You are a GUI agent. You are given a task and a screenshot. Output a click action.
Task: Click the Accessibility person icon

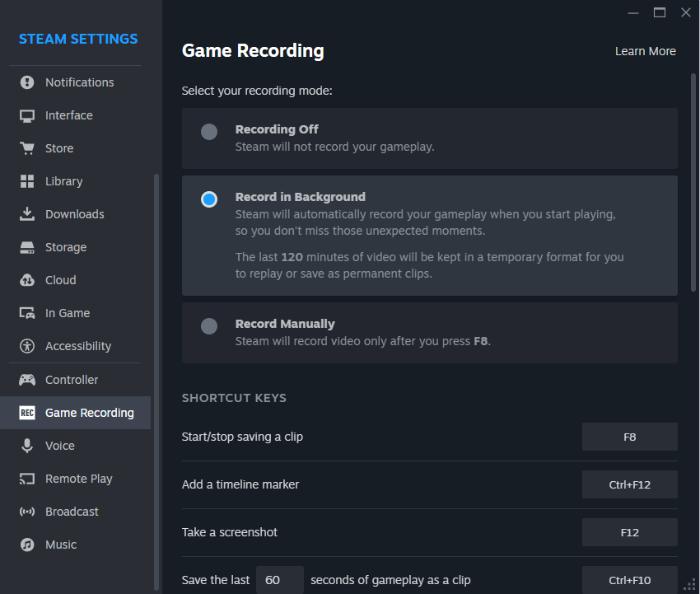tap(27, 346)
